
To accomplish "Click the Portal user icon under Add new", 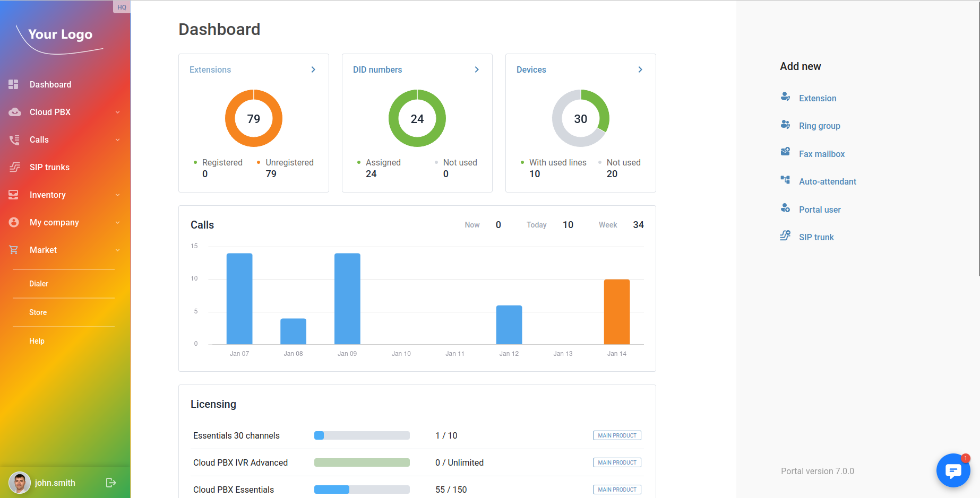I will (785, 208).
